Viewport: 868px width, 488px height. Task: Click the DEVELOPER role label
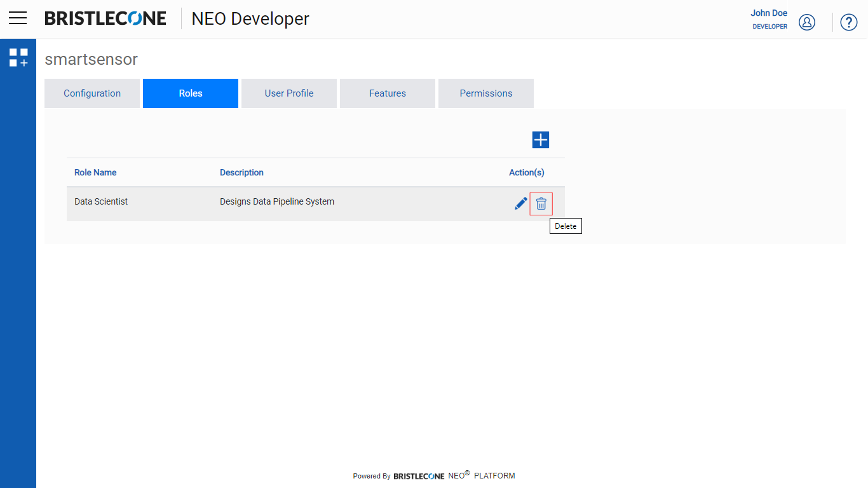pyautogui.click(x=770, y=27)
